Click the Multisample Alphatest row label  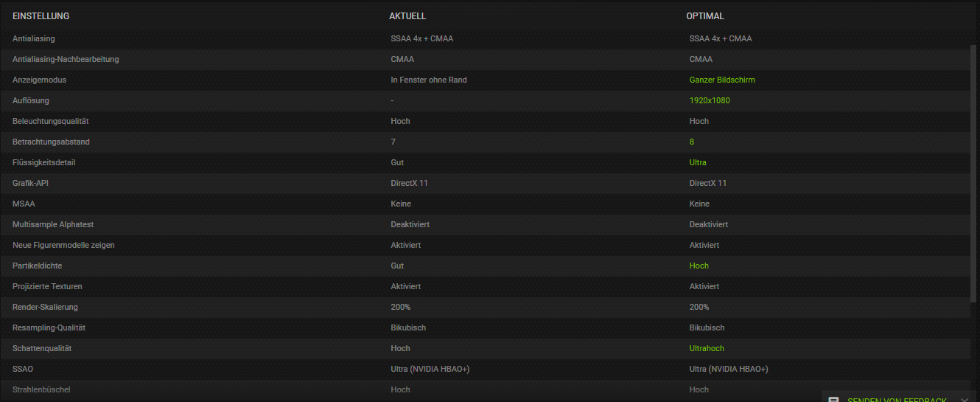53,224
